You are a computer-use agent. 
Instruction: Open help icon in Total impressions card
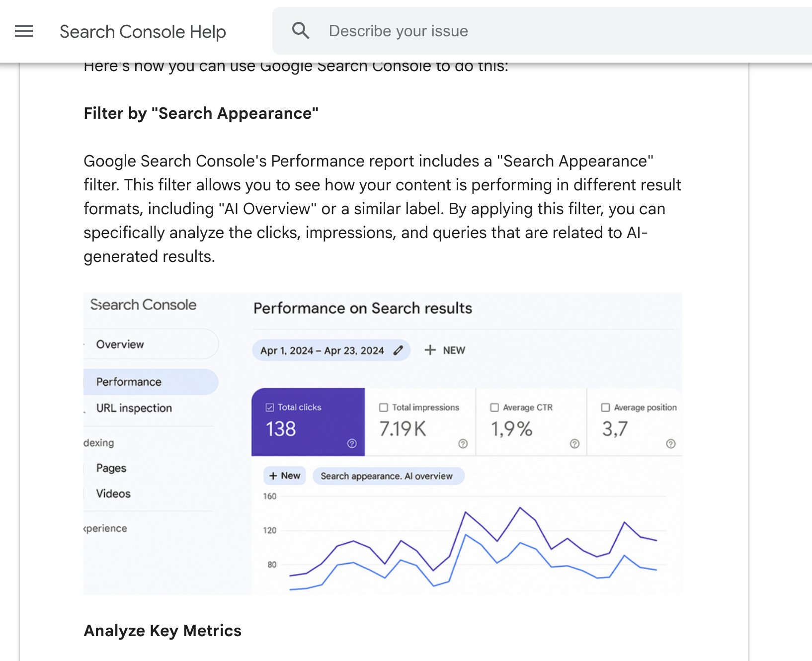tap(463, 443)
